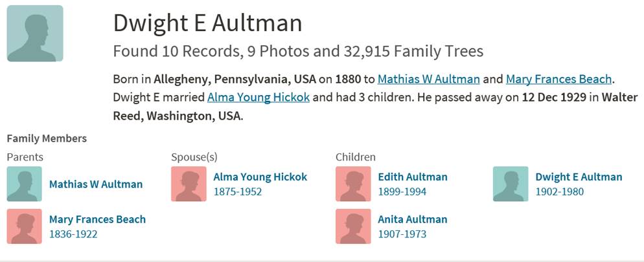Click the Alma Young Hickok link in the biography
Image resolution: width=644 pixels, height=262 pixels.
(259, 98)
